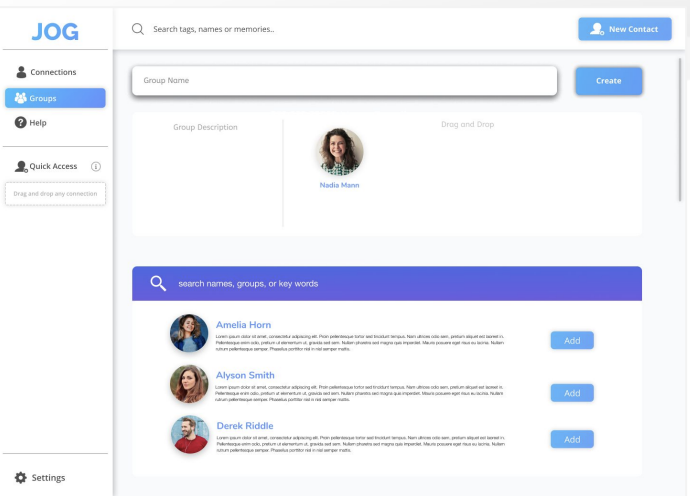
Task: Click the Settings gear icon
Action: [21, 478]
